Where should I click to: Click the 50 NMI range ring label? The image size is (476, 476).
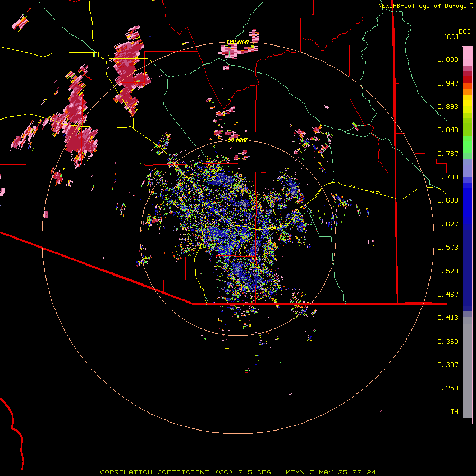point(237,140)
